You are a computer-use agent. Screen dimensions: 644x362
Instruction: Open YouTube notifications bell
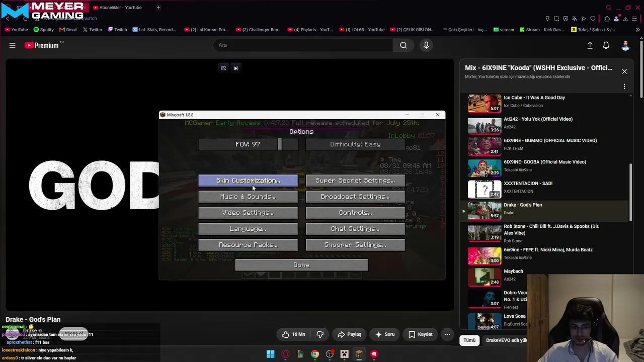click(606, 45)
